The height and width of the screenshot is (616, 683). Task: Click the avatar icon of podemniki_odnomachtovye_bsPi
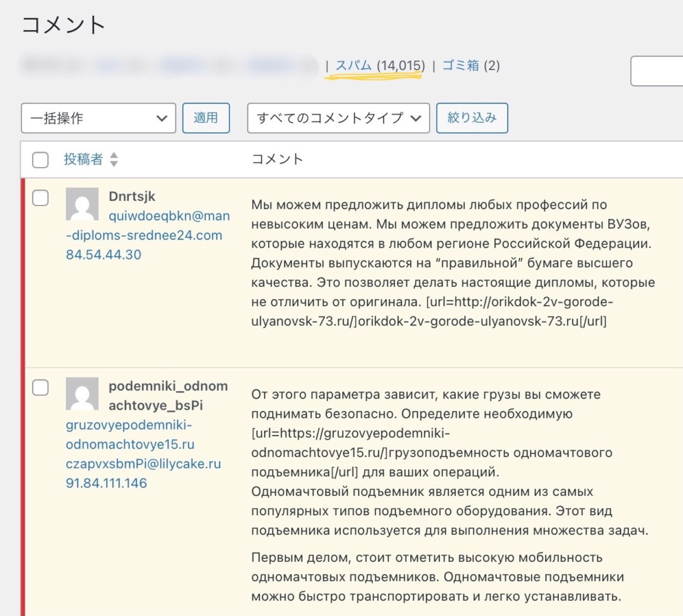[82, 394]
